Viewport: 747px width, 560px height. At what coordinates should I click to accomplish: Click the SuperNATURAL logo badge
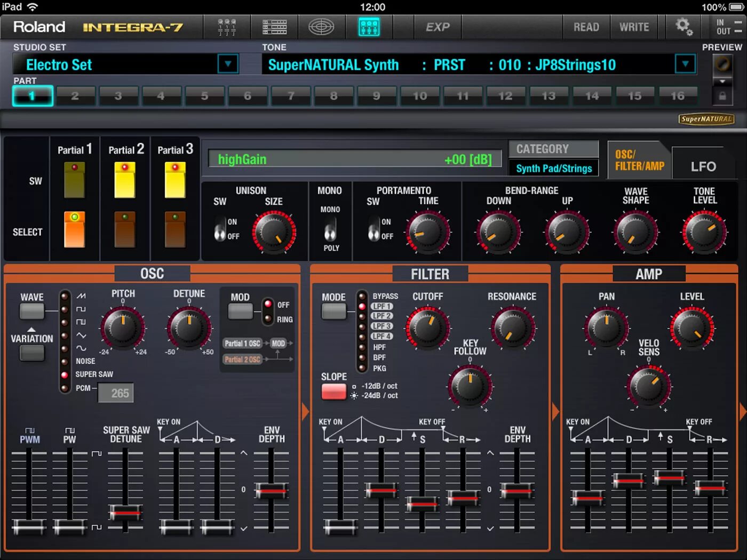tap(706, 119)
